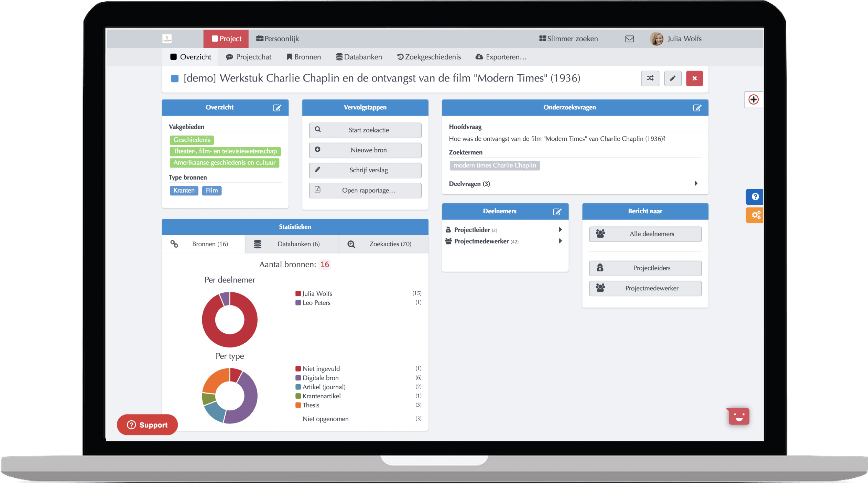Click the pencil edit project button
Screen dimensions: 868x484
[673, 78]
